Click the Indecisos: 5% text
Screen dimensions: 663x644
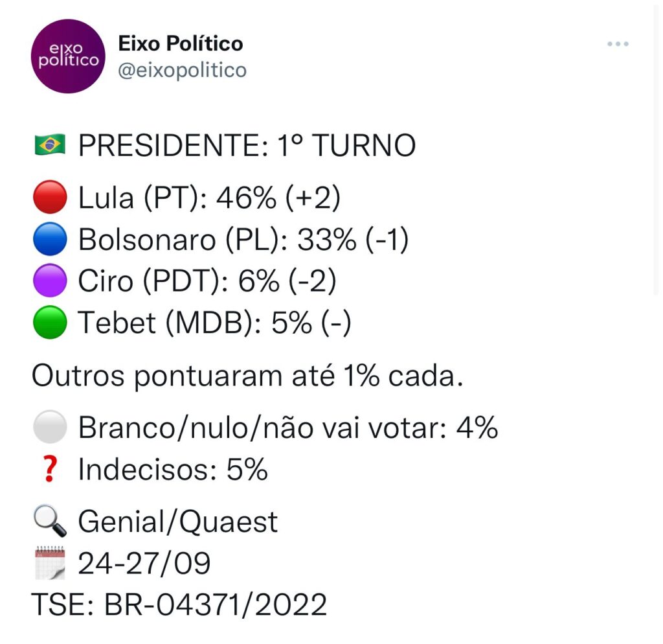[173, 470]
